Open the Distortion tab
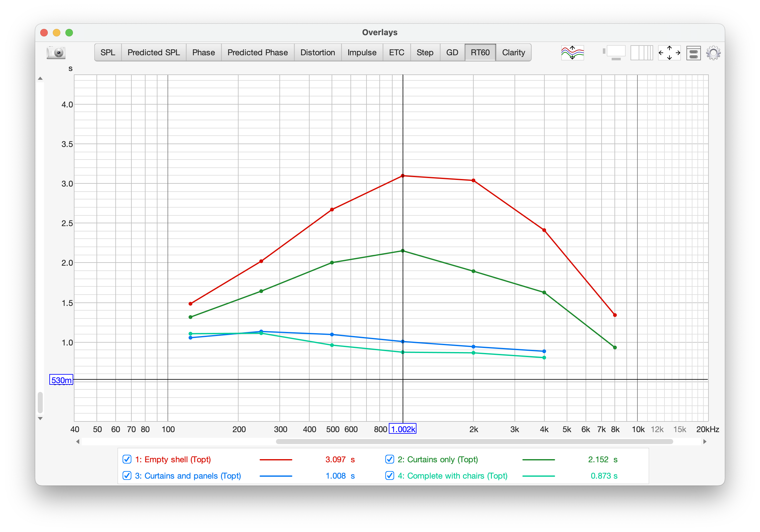This screenshot has width=760, height=532. [317, 52]
